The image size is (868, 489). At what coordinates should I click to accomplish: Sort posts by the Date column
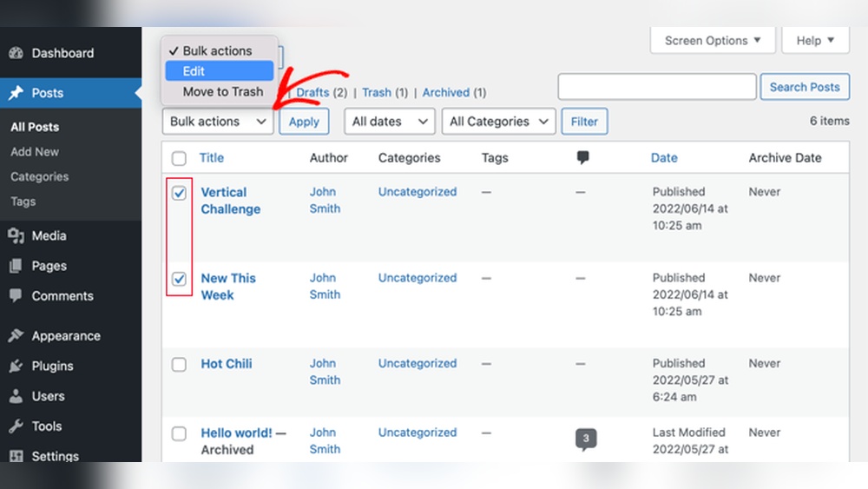click(x=664, y=158)
